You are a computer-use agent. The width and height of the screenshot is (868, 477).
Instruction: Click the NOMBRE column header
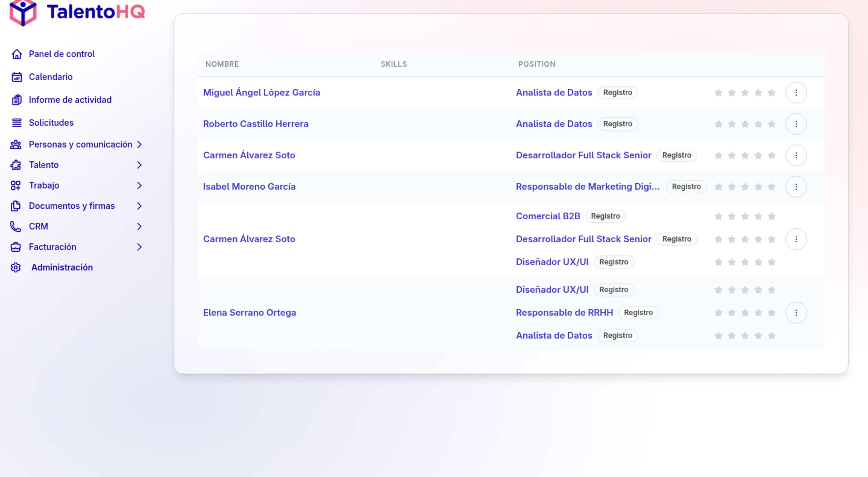click(x=222, y=64)
